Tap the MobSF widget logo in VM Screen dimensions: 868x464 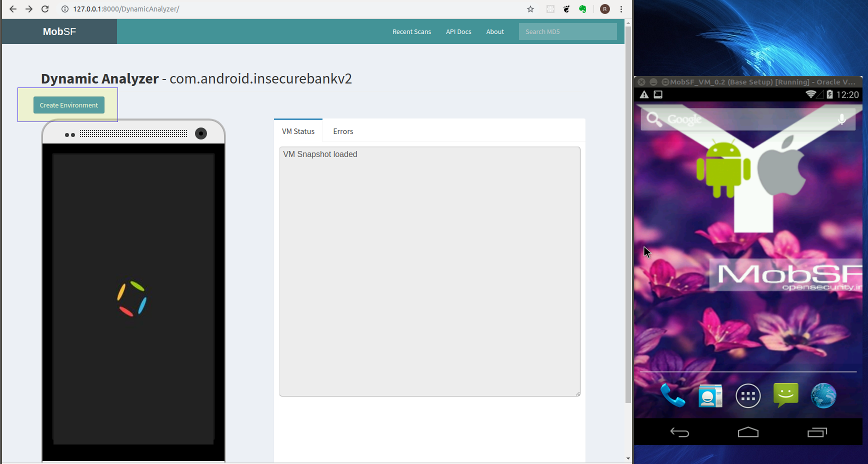(786, 274)
